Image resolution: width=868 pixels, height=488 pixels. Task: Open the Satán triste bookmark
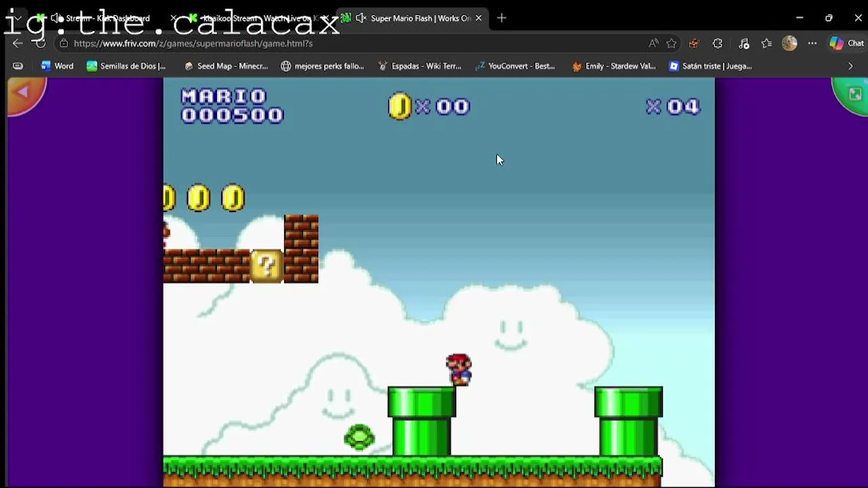point(710,66)
